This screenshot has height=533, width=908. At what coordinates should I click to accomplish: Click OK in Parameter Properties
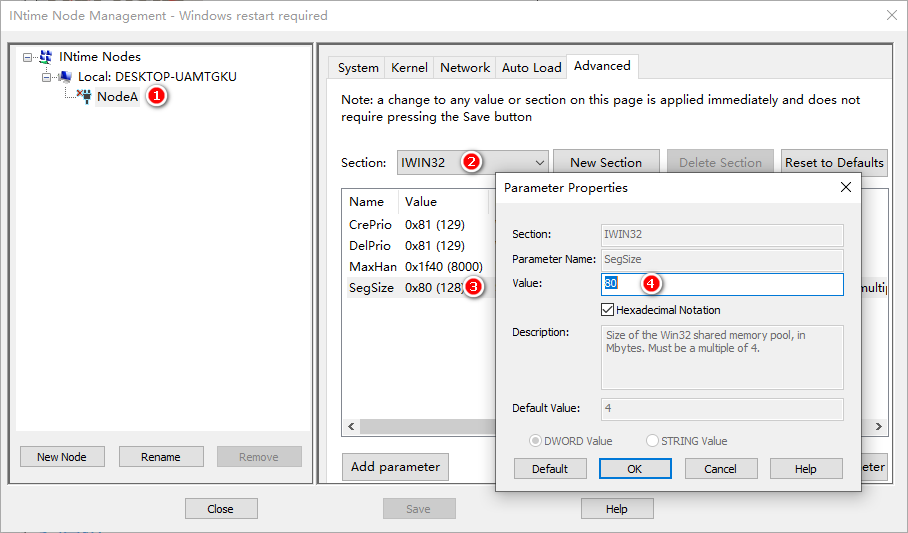click(x=635, y=469)
